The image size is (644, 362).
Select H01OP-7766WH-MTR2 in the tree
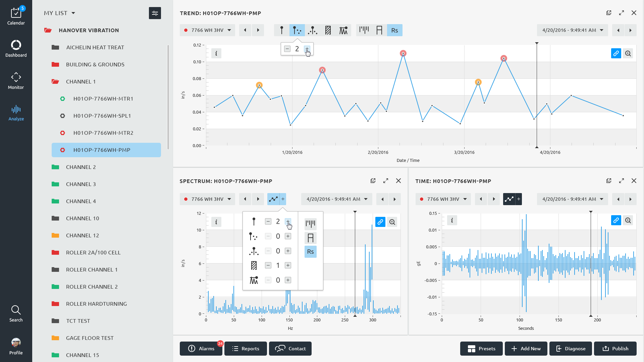[x=103, y=133]
